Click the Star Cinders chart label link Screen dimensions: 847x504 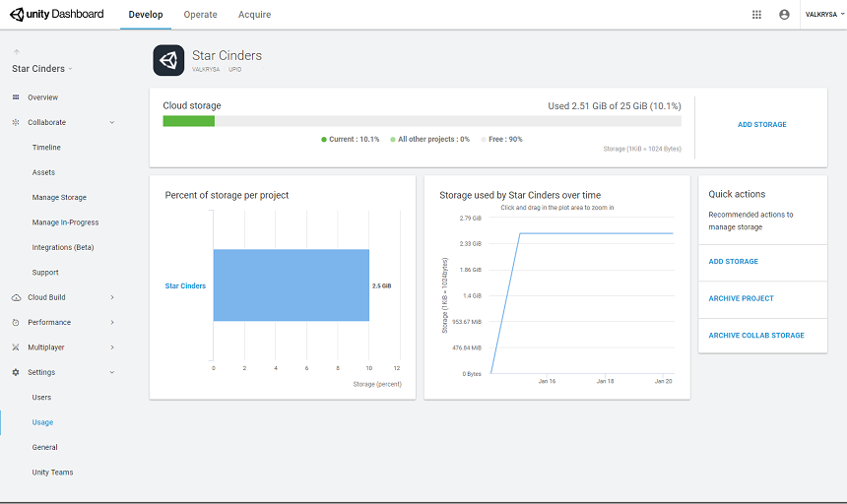point(185,286)
